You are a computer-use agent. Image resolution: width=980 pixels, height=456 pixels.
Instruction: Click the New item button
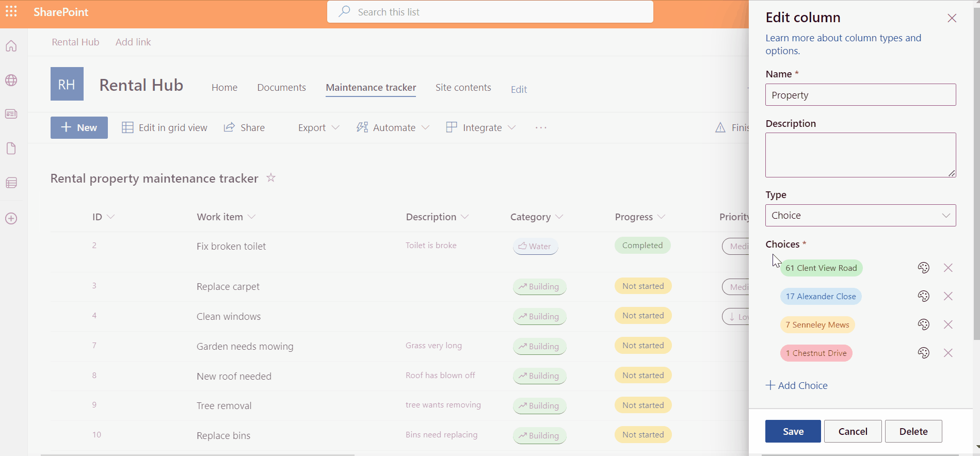(79, 127)
